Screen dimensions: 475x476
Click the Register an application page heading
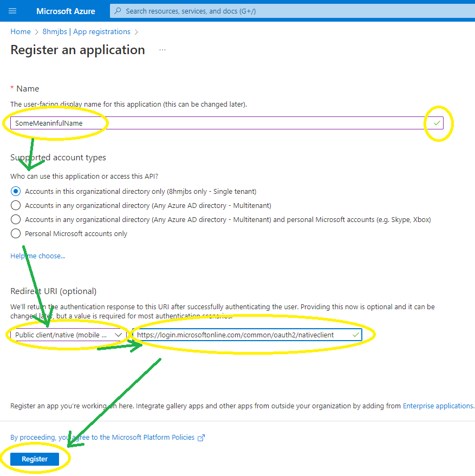click(78, 50)
